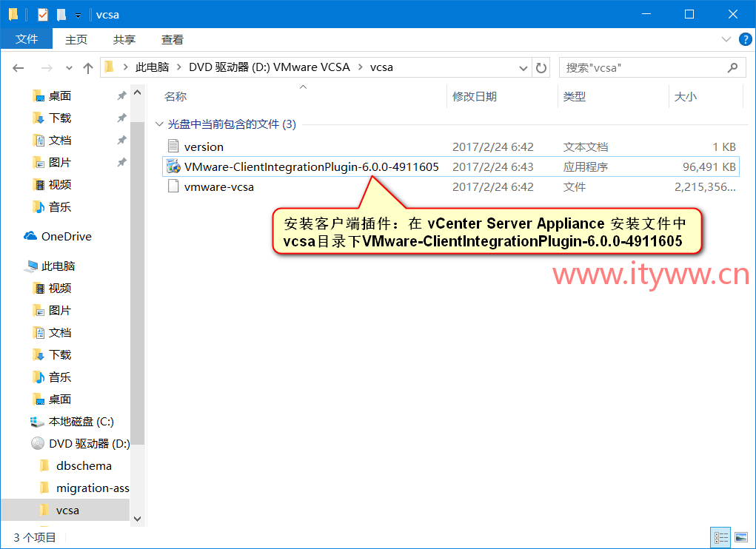Click the vmware-vcsa blank file icon

click(173, 187)
